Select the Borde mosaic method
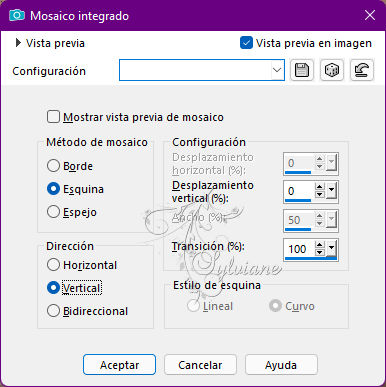The width and height of the screenshot is (386, 387). 53,166
